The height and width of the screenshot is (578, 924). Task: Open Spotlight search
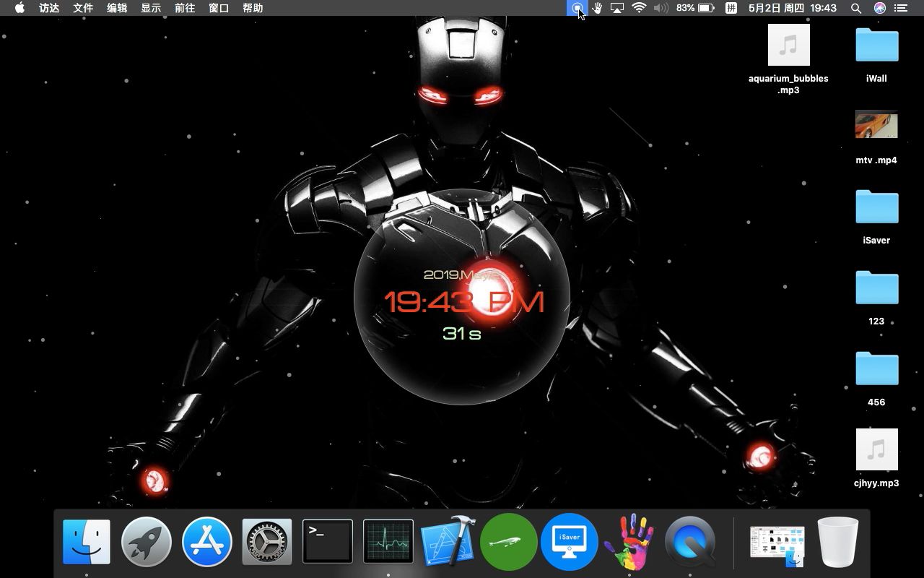856,8
